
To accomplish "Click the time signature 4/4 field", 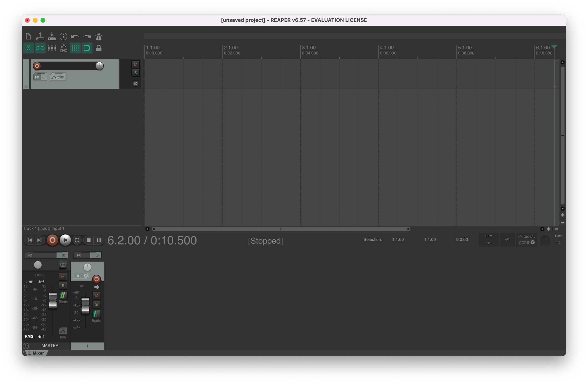I will pos(507,240).
